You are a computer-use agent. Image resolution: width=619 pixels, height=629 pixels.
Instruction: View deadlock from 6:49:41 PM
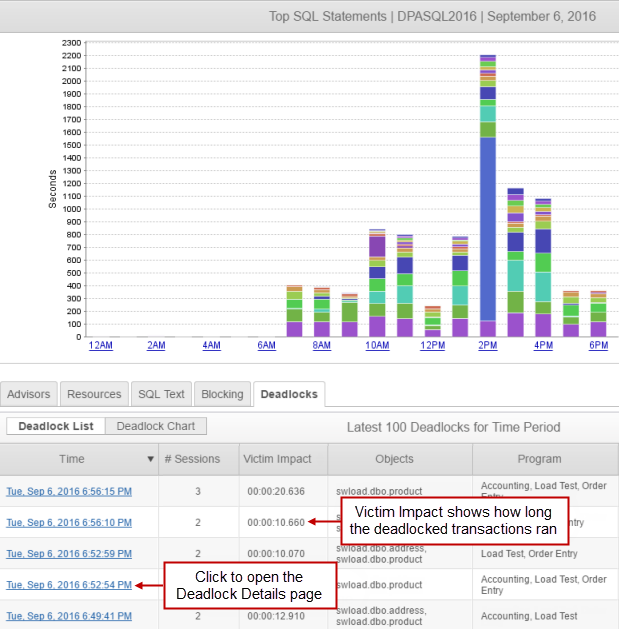tap(69, 616)
